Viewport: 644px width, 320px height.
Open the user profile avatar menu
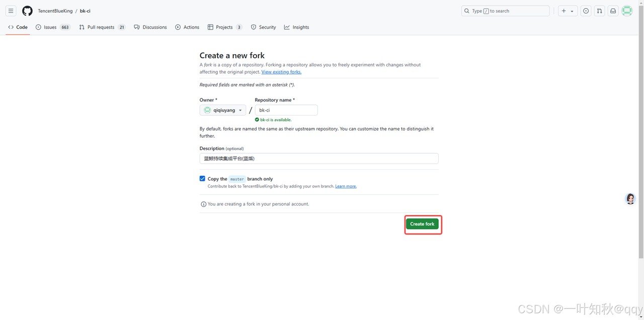coord(627,11)
